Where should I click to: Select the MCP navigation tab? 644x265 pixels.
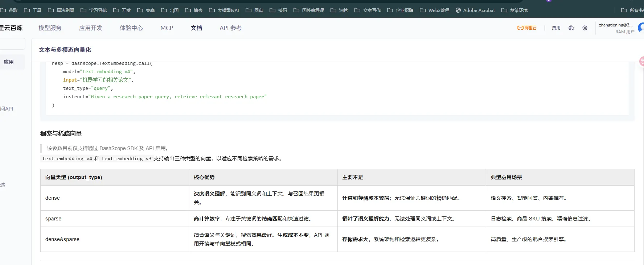coord(167,28)
